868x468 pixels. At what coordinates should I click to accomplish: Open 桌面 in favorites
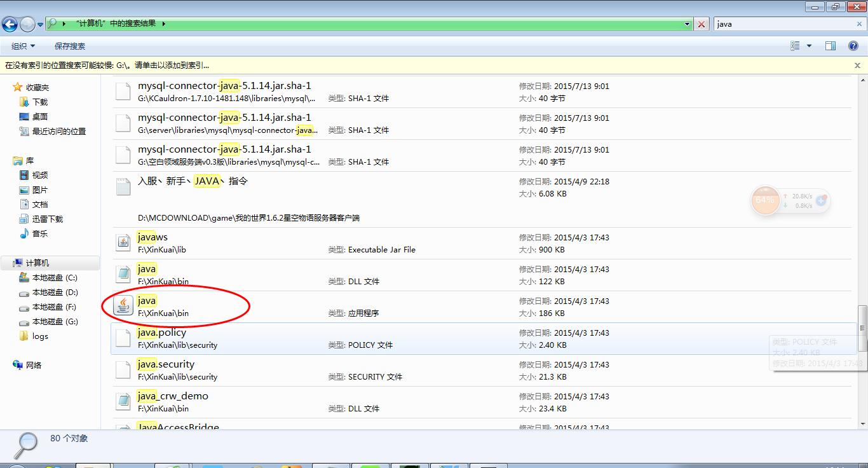coord(40,116)
